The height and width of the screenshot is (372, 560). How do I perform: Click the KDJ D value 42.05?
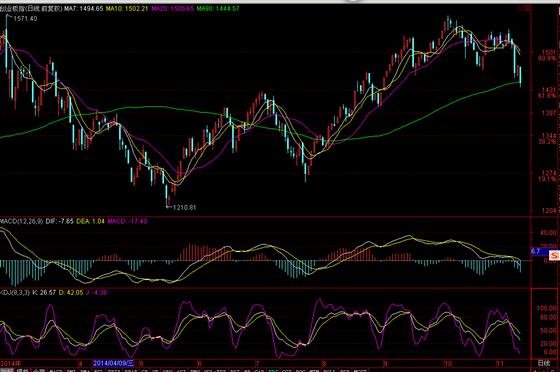71,292
